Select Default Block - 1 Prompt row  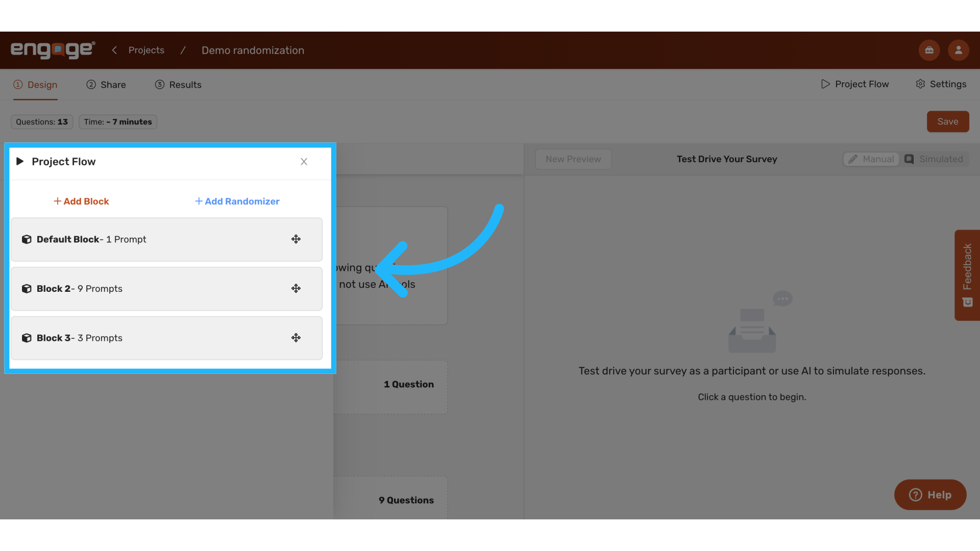coord(166,239)
